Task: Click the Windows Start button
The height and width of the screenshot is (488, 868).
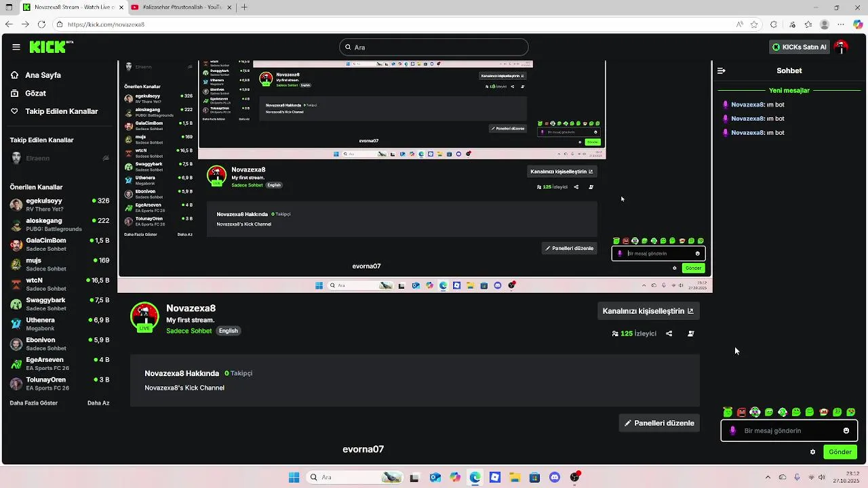Action: tap(294, 477)
